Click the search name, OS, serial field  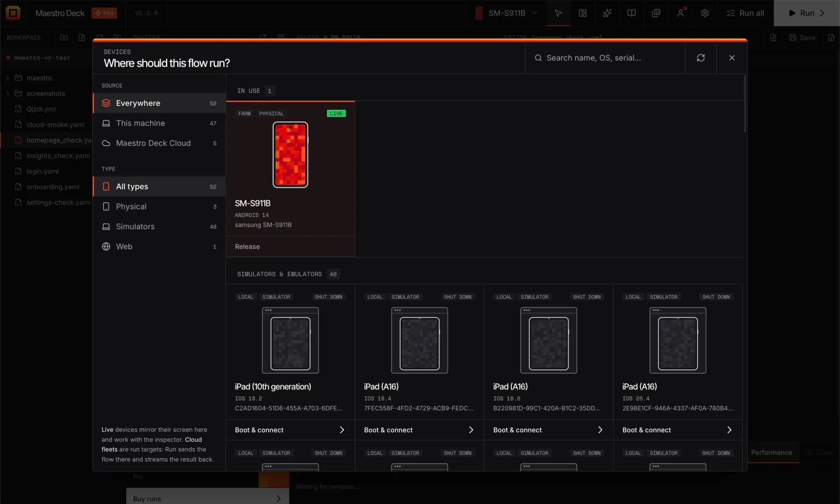point(605,58)
